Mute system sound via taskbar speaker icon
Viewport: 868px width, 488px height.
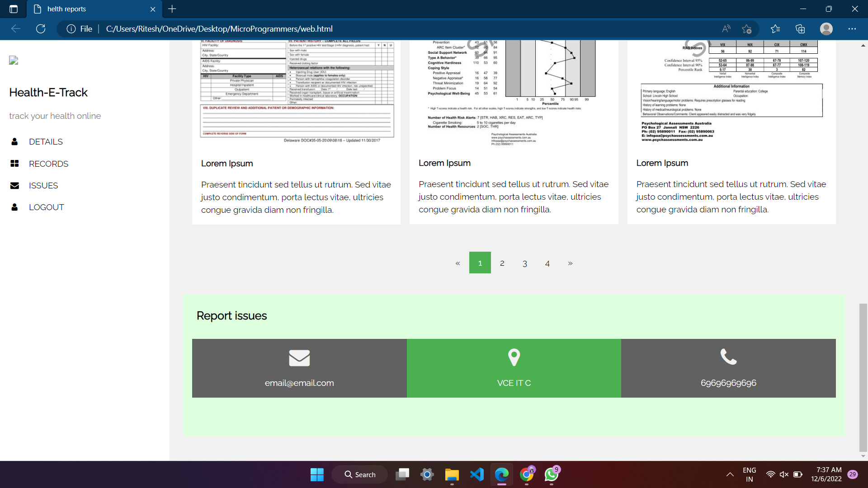tap(783, 474)
